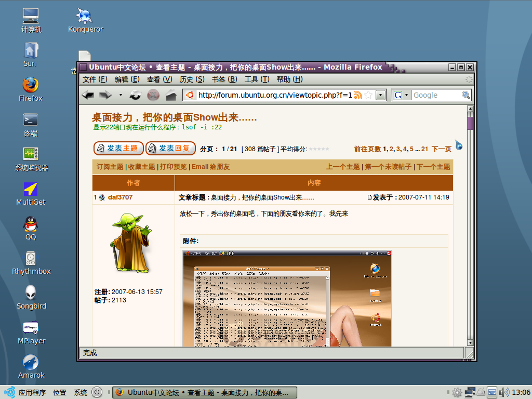Open the 系统 panel menu
532x399 pixels.
[81, 393]
